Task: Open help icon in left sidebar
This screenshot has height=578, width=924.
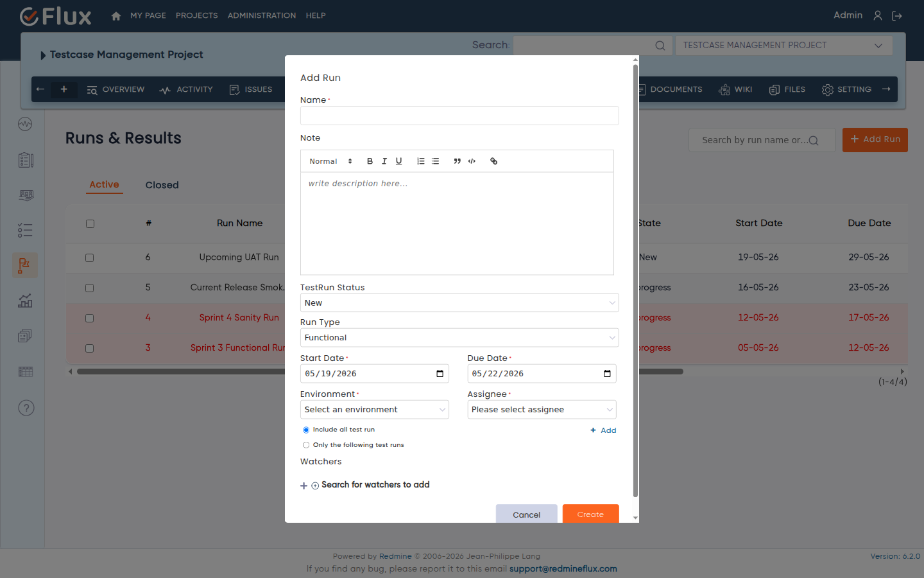Action: (26, 408)
